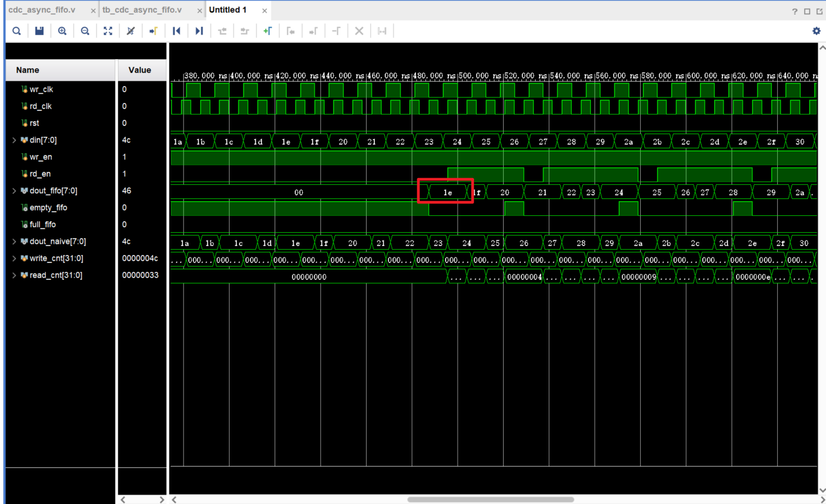This screenshot has height=504, width=826.
Task: Select the rd_en signal row
Action: [x=40, y=174]
